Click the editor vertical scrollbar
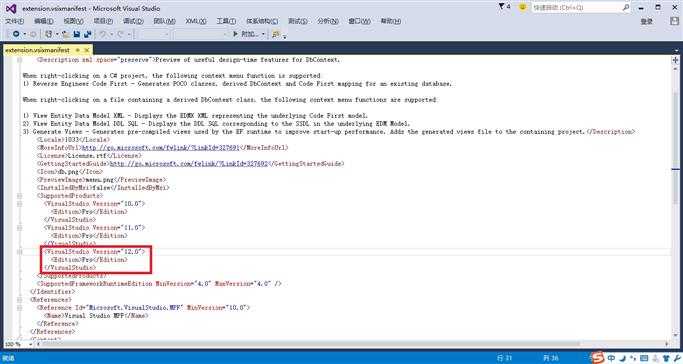 (676, 202)
